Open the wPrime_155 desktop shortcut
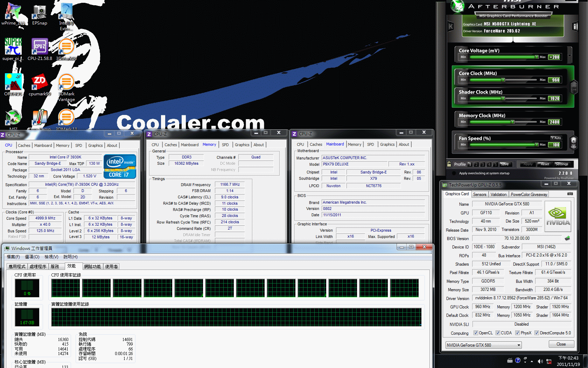This screenshot has height=368, width=588. click(x=13, y=15)
